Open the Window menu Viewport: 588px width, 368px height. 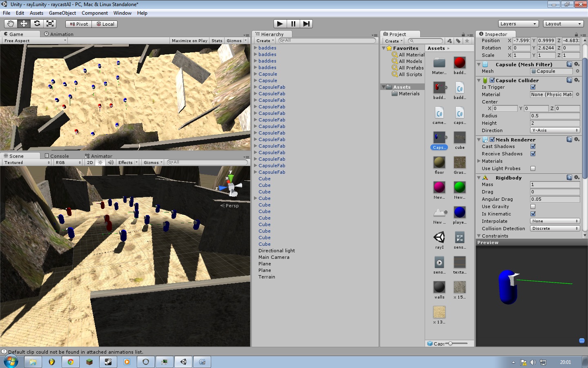[122, 13]
